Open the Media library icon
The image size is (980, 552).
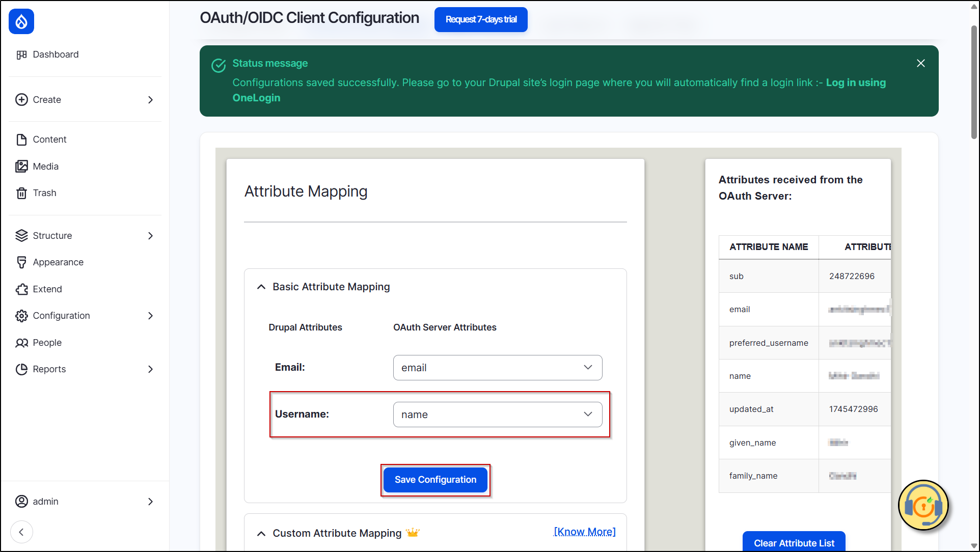pyautogui.click(x=21, y=166)
